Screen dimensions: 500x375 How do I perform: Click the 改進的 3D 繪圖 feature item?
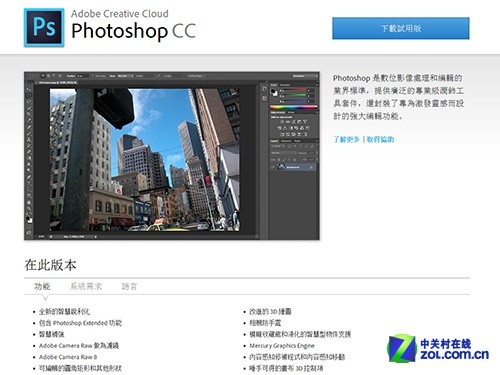[x=270, y=311]
